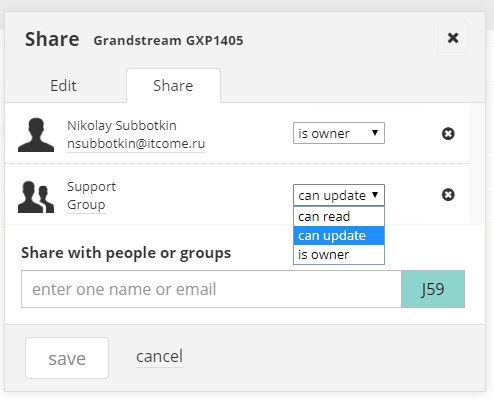This screenshot has height=403, width=494.
Task: Click the 'Nikolay Subbotkin' name text
Action: coord(122,126)
